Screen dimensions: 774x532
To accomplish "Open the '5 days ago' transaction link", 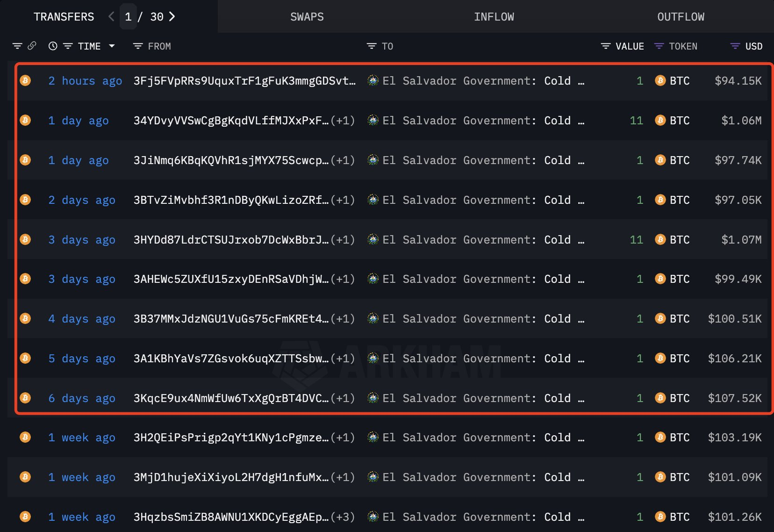I will [82, 359].
